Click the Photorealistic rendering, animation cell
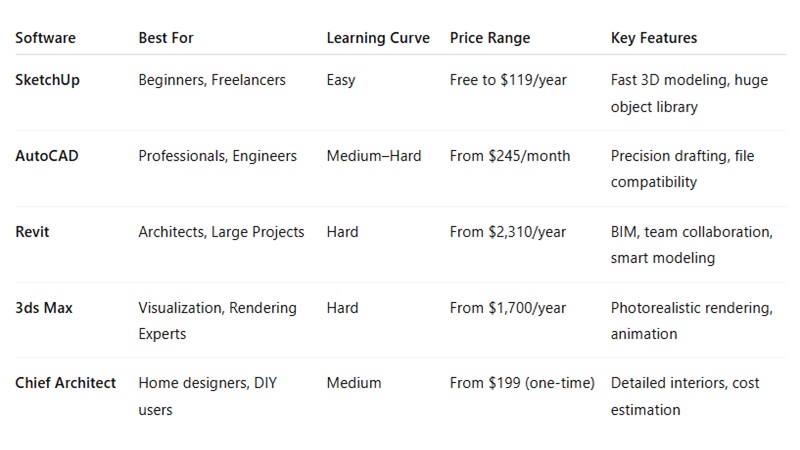The image size is (800, 450). tap(691, 321)
